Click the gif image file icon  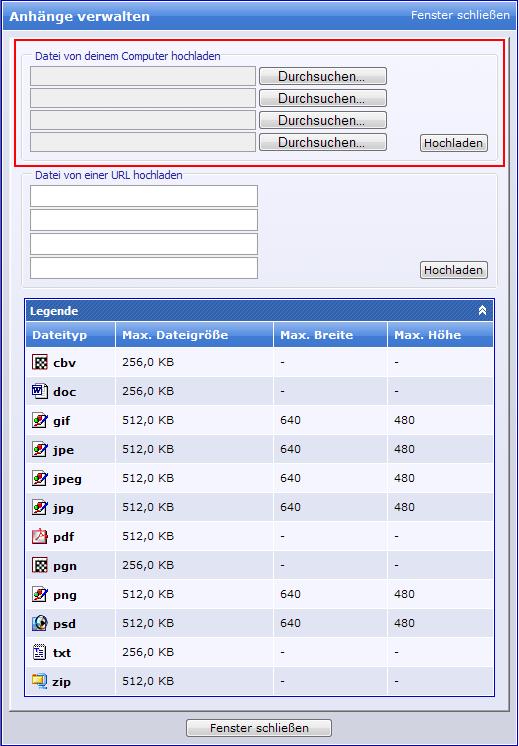40,421
